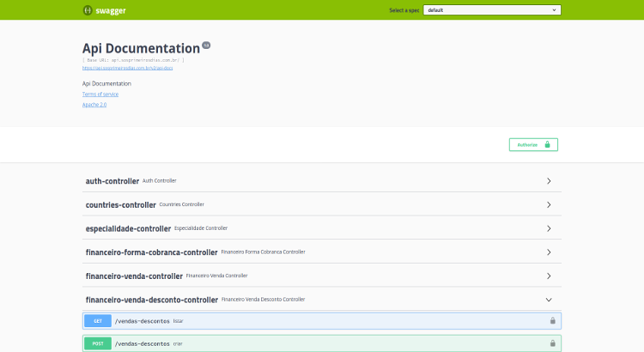Open the api-docs URL link

tap(127, 68)
